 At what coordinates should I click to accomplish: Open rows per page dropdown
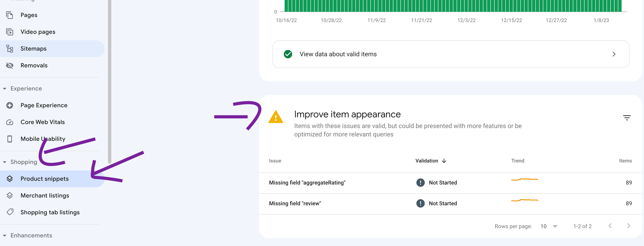click(549, 226)
